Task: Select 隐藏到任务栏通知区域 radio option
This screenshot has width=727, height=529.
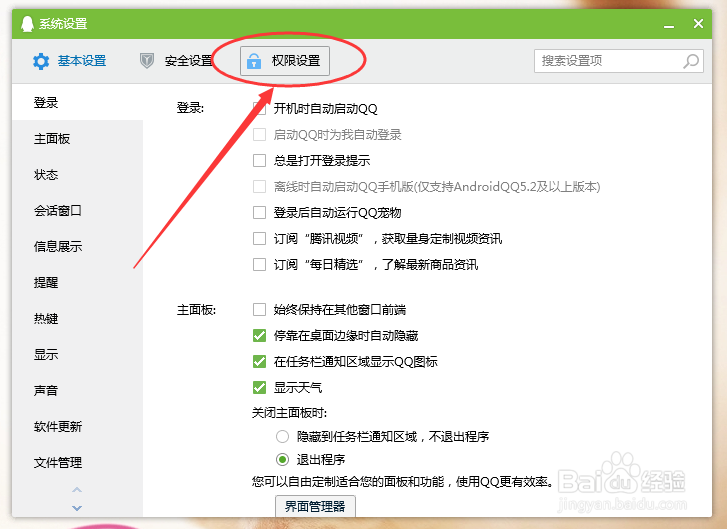Action: point(282,436)
